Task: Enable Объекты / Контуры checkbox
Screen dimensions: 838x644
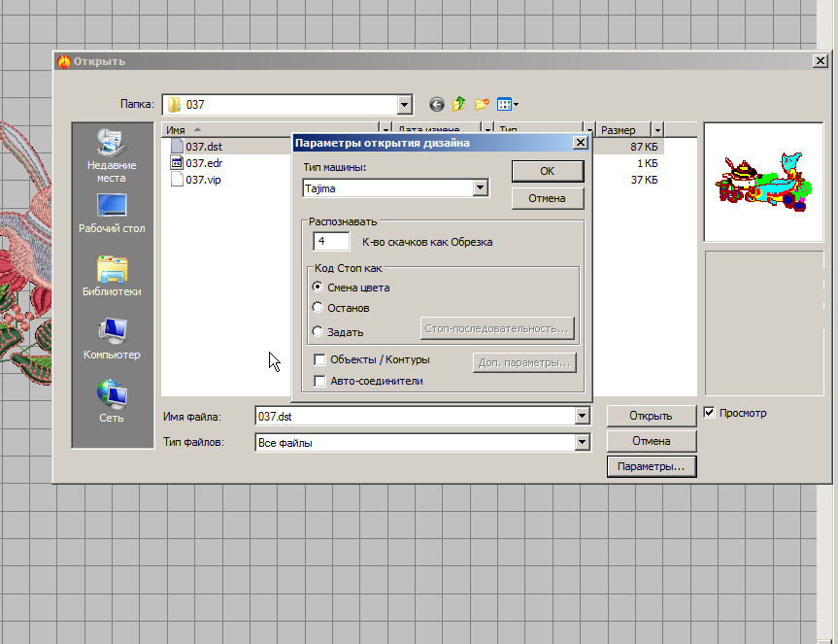Action: click(x=319, y=359)
